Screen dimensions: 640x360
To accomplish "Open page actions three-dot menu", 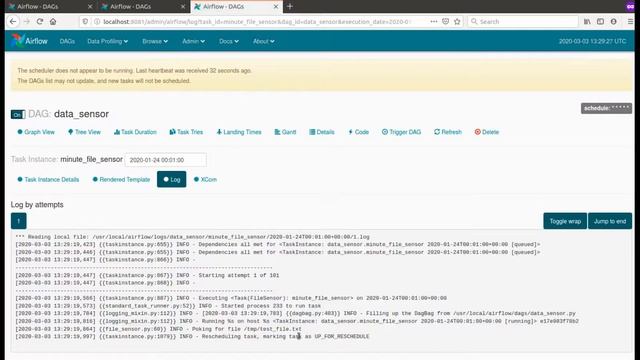I will pyautogui.click(x=433, y=22).
